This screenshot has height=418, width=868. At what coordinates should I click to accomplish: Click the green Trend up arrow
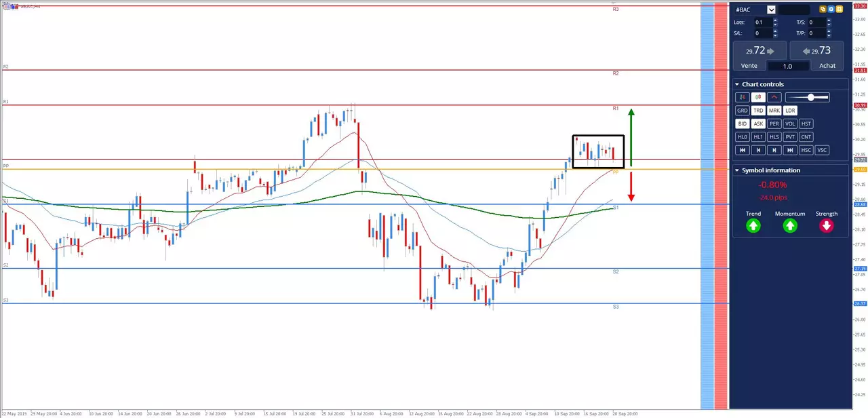pos(753,225)
